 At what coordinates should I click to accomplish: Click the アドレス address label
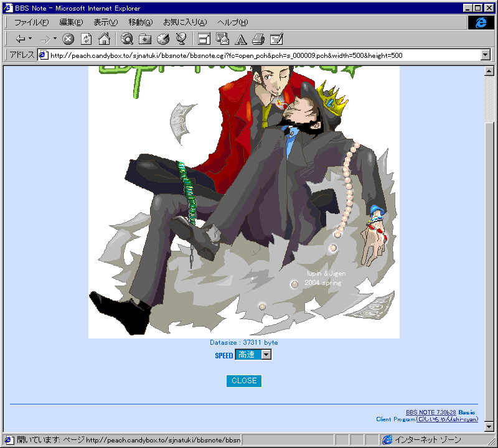point(22,55)
